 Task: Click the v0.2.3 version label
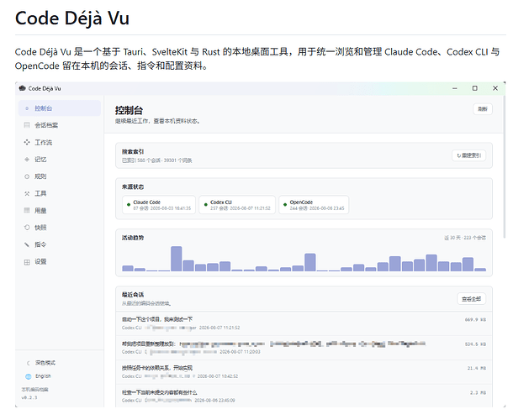29,398
